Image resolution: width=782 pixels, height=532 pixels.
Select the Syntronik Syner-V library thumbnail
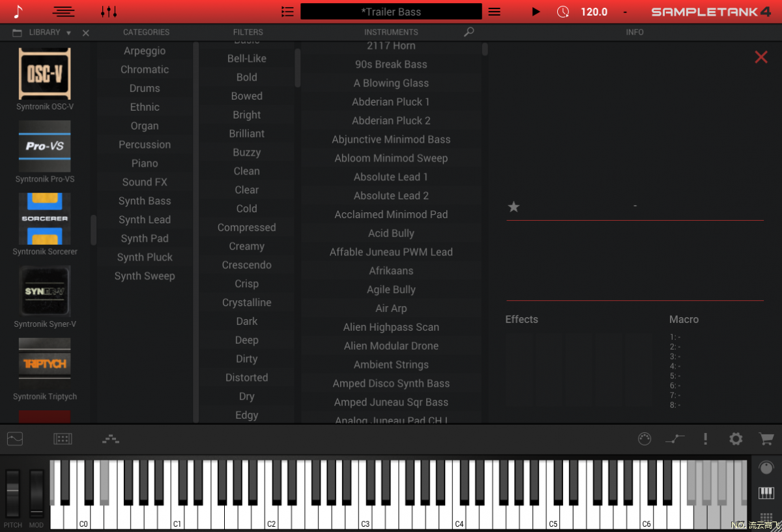[45, 291]
